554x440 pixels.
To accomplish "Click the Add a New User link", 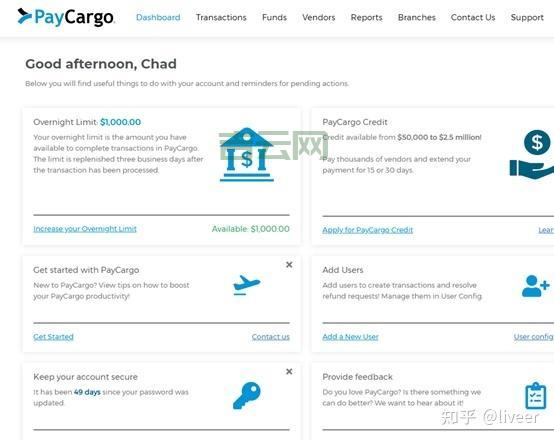I will pyautogui.click(x=350, y=337).
